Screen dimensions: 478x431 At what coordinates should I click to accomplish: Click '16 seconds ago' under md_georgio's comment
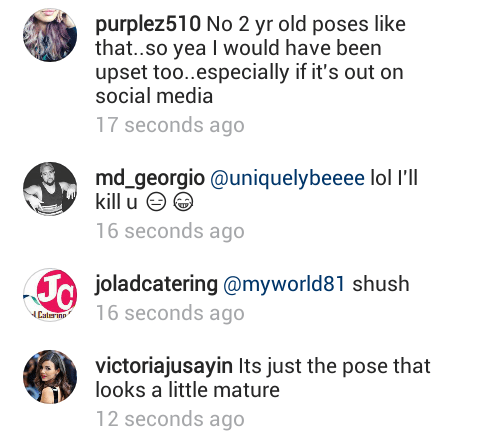pyautogui.click(x=170, y=231)
